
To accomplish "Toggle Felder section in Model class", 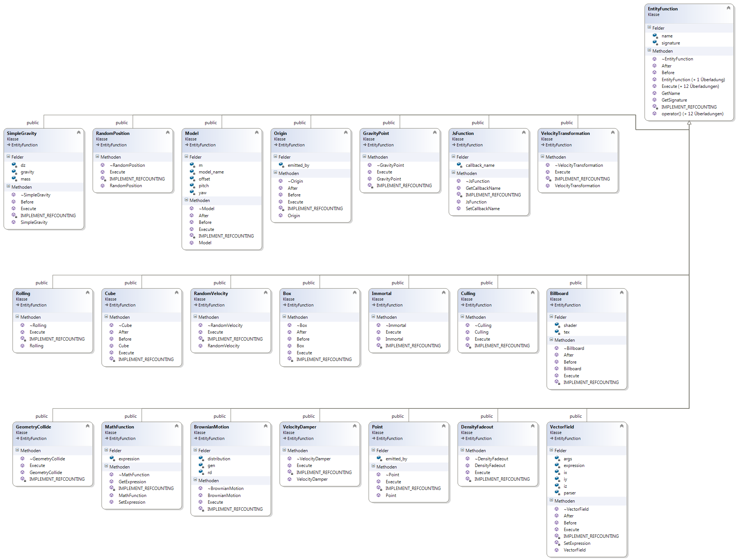I will 187,156.
